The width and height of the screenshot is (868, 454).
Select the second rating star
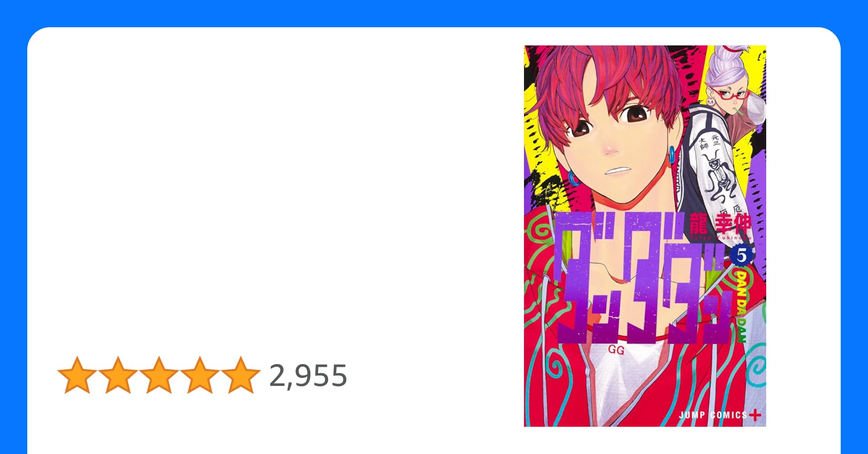coord(118,375)
